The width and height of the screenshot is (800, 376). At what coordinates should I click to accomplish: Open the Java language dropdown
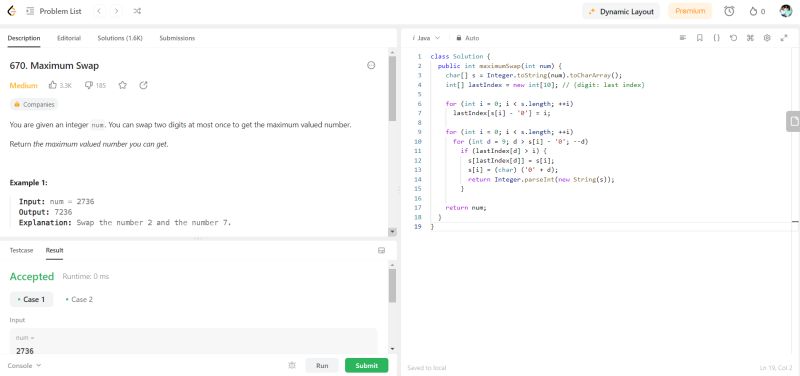[x=426, y=38]
